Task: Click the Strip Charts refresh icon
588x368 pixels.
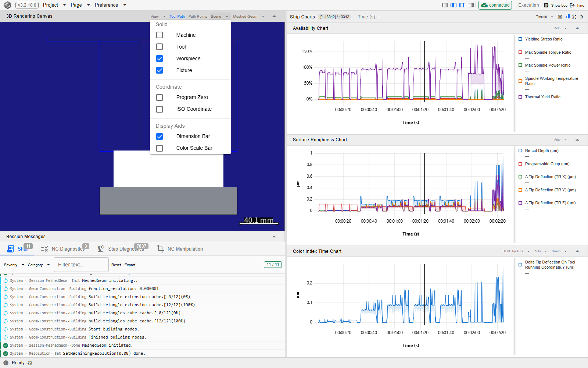Action: pos(581,17)
